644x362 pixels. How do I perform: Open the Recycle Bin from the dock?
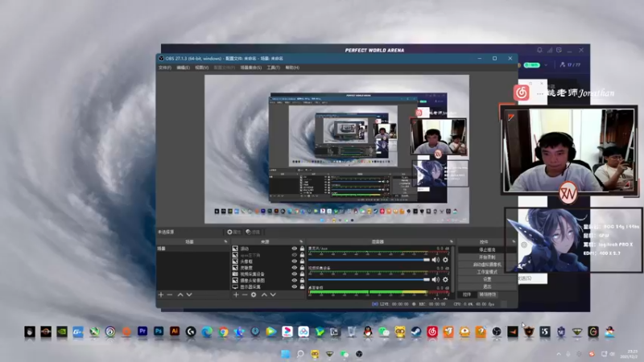point(352,331)
